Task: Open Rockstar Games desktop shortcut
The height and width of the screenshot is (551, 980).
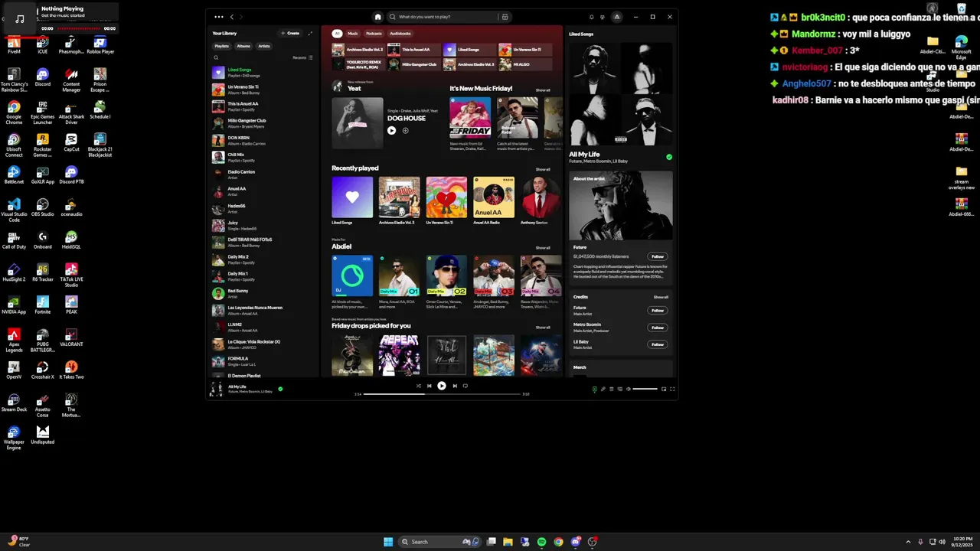Action: (x=43, y=145)
